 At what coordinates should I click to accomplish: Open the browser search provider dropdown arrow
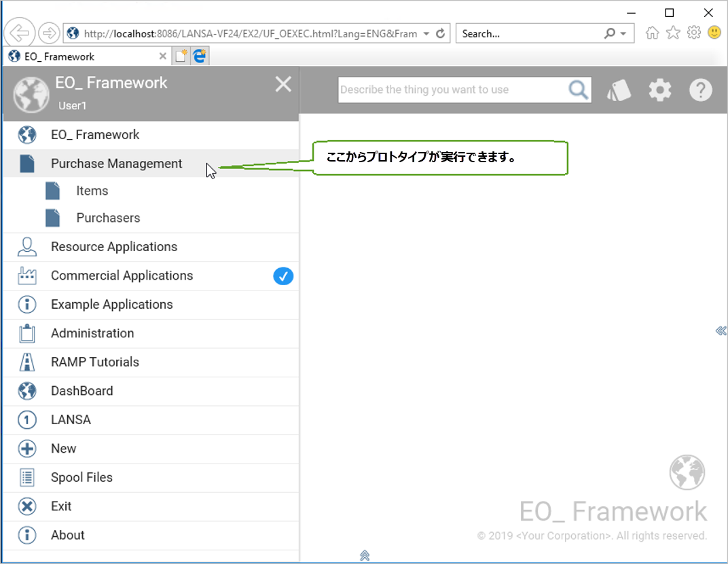[623, 33]
